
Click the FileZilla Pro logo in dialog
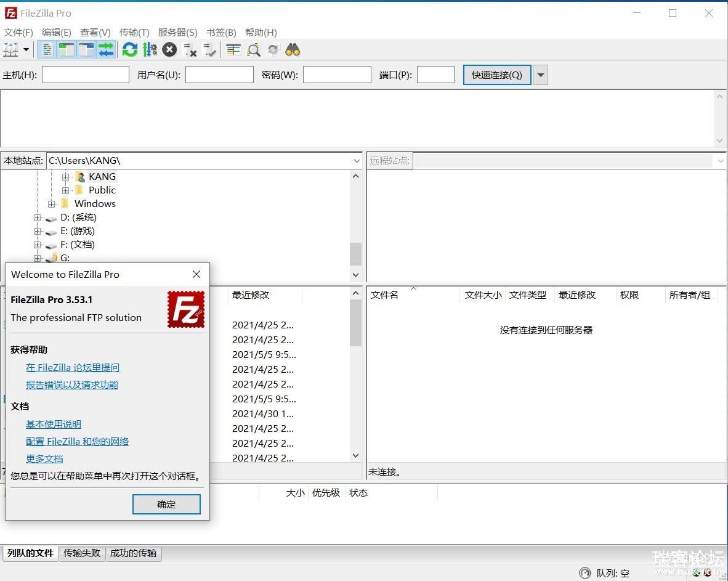tap(186, 309)
